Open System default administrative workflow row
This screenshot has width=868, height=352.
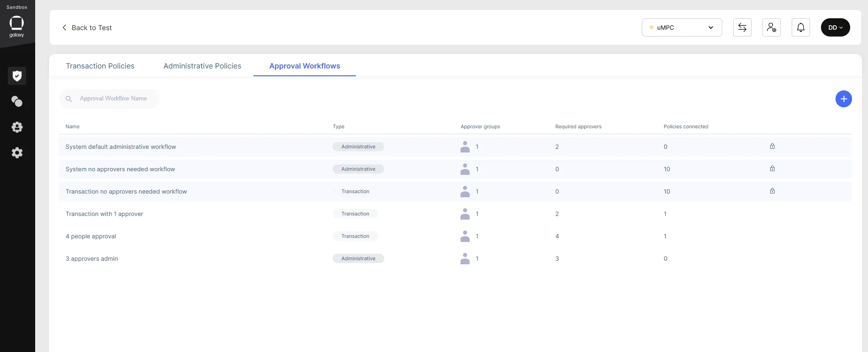(455, 147)
